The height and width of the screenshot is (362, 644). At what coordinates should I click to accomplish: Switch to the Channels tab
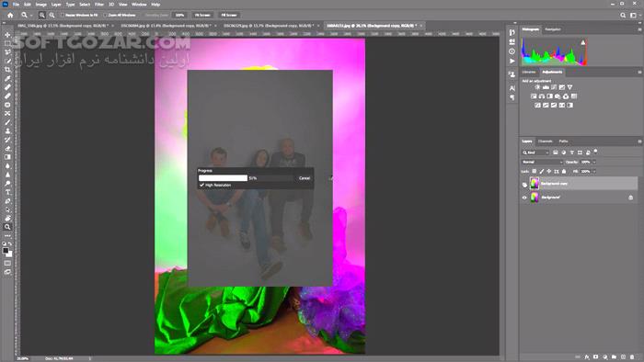[545, 141]
